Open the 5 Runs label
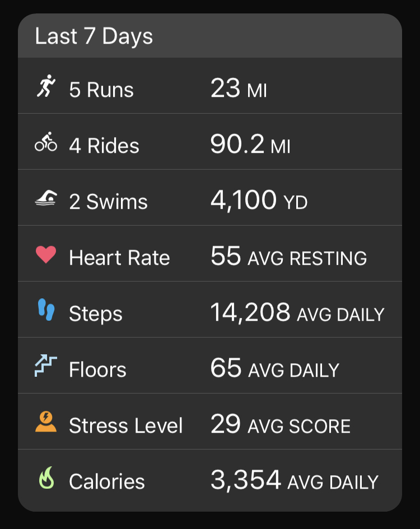The image size is (420, 529). 101,90
